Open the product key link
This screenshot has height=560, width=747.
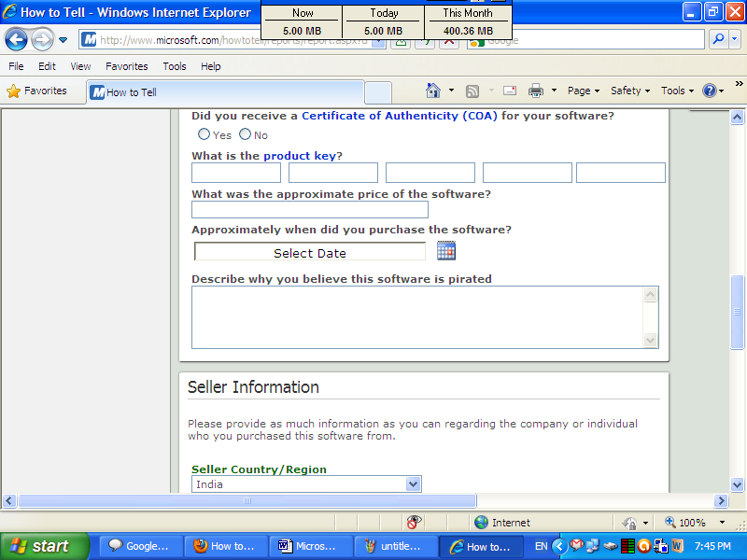point(300,156)
